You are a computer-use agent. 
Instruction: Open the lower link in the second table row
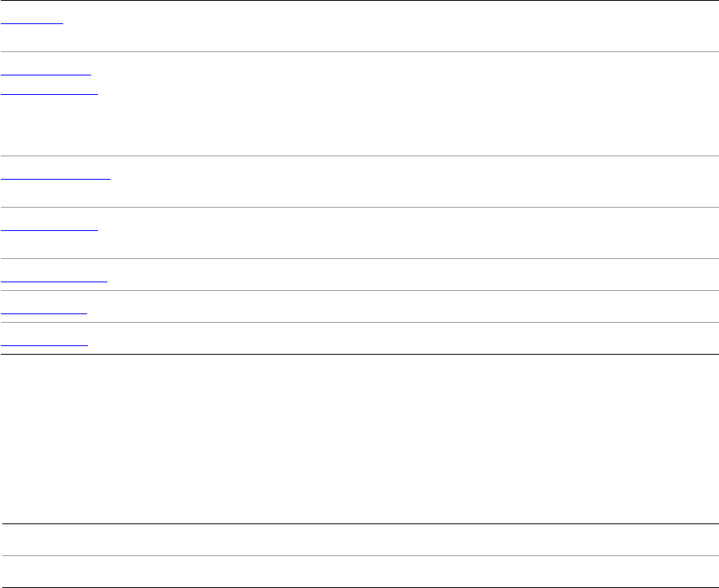tap(49, 91)
